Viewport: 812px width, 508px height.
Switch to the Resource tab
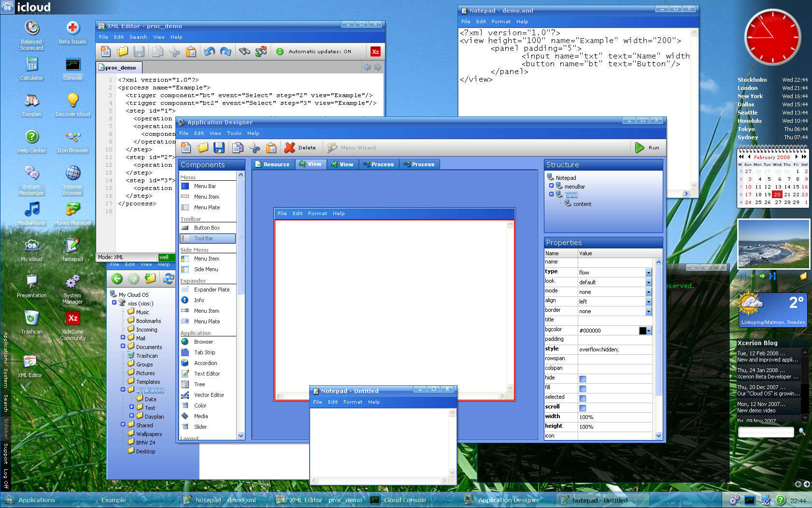coord(272,164)
